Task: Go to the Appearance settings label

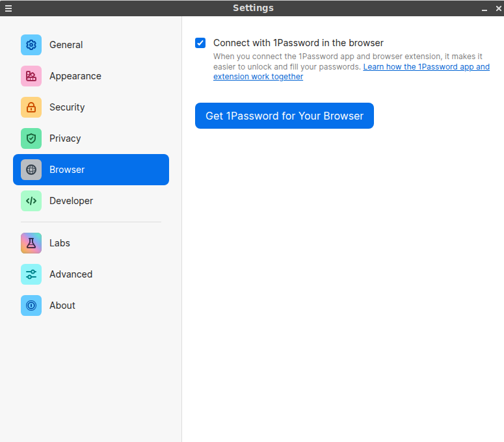Action: 75,76
